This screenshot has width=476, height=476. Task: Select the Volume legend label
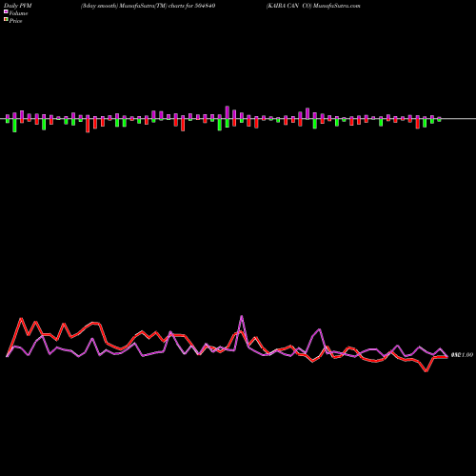click(x=18, y=13)
